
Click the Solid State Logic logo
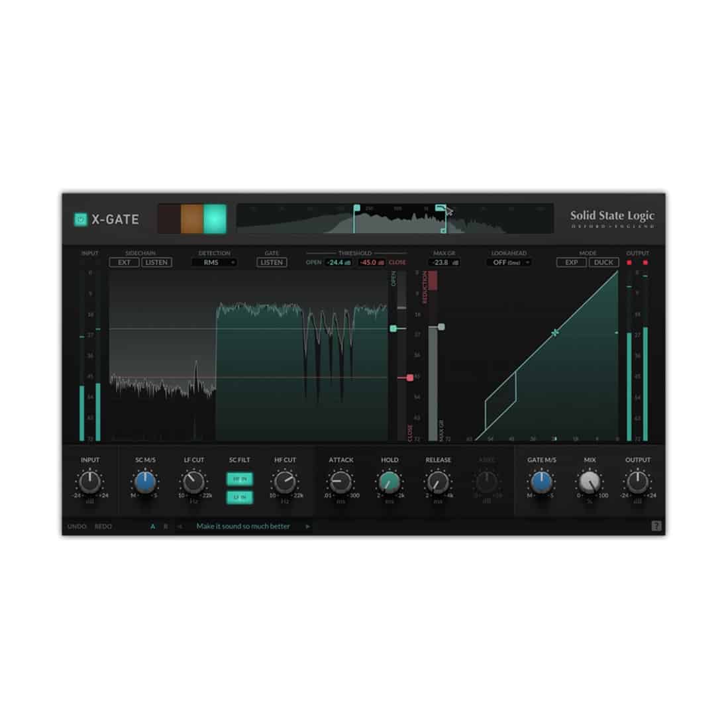point(612,219)
